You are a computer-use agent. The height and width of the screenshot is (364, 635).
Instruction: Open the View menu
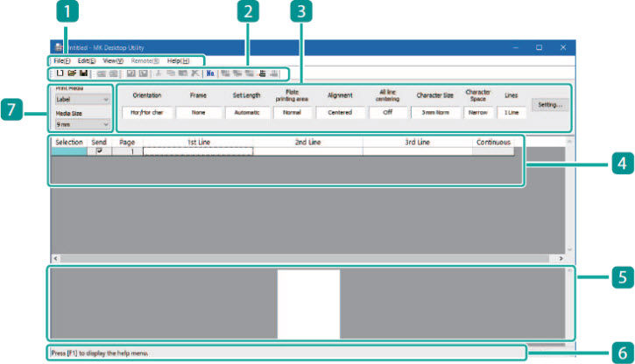click(x=112, y=61)
